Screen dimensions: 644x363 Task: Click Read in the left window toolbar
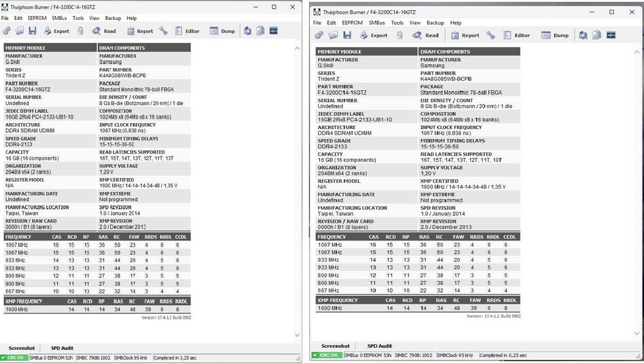point(104,31)
